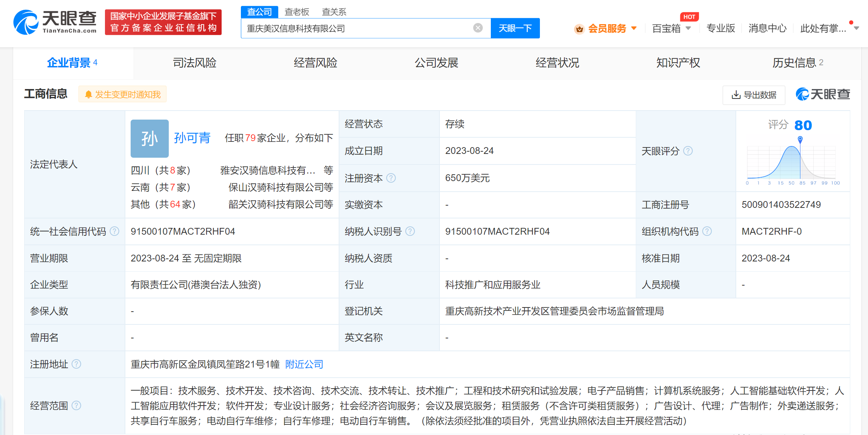868x435 pixels.
Task: Open 保山汉骑科技有限公司 link
Action: (x=276, y=188)
